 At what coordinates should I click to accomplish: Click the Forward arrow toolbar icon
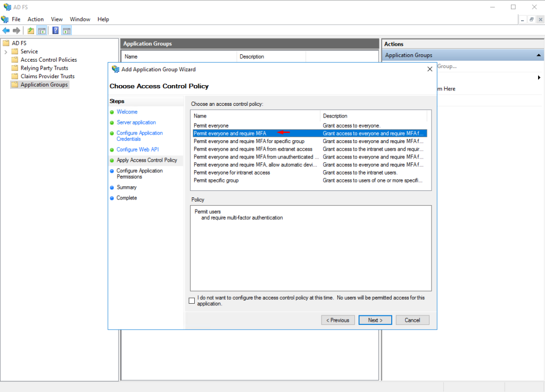pos(16,31)
